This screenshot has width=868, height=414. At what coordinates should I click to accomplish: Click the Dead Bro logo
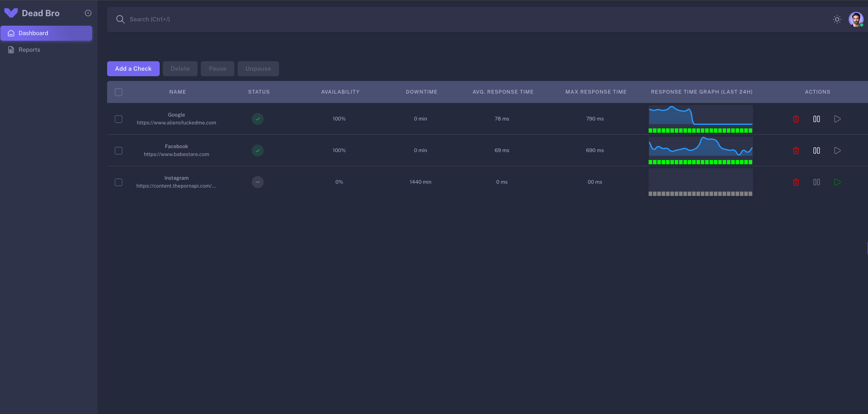[40, 13]
